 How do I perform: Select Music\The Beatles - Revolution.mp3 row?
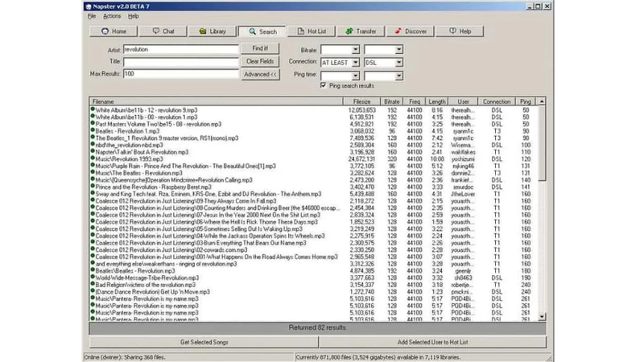coord(314,173)
